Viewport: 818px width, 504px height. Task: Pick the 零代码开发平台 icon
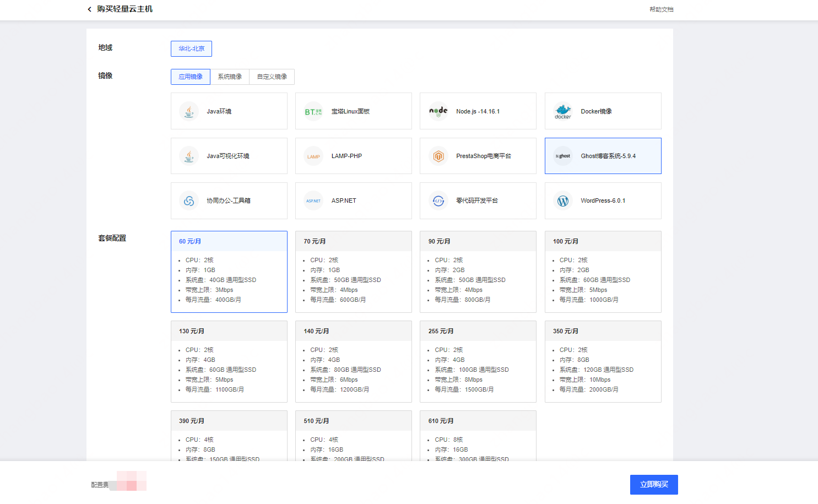[438, 200]
